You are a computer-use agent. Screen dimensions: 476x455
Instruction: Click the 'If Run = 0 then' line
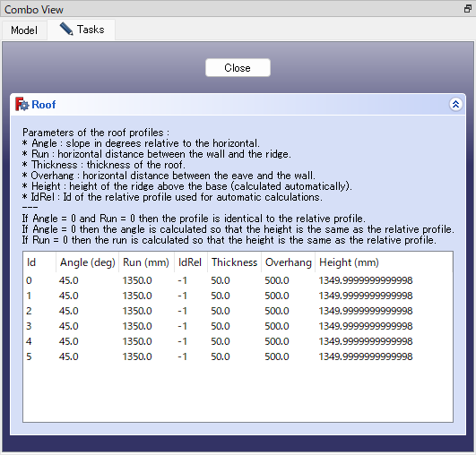tap(229, 240)
